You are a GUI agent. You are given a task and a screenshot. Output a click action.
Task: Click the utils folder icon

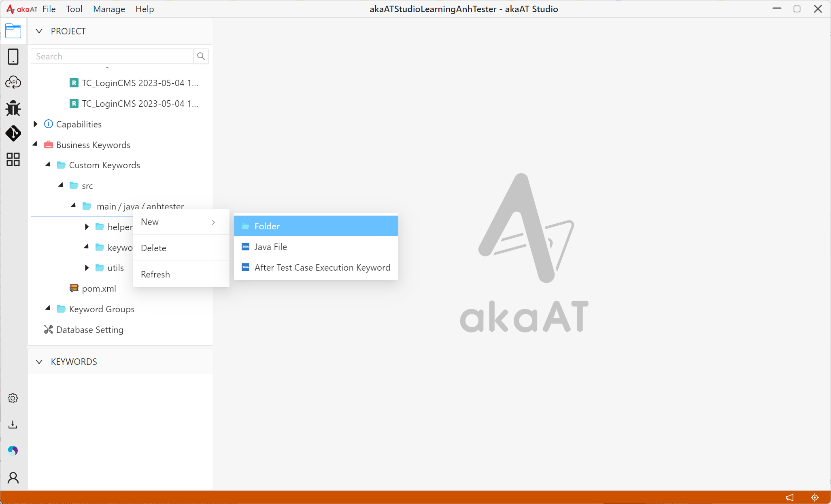[x=100, y=268]
